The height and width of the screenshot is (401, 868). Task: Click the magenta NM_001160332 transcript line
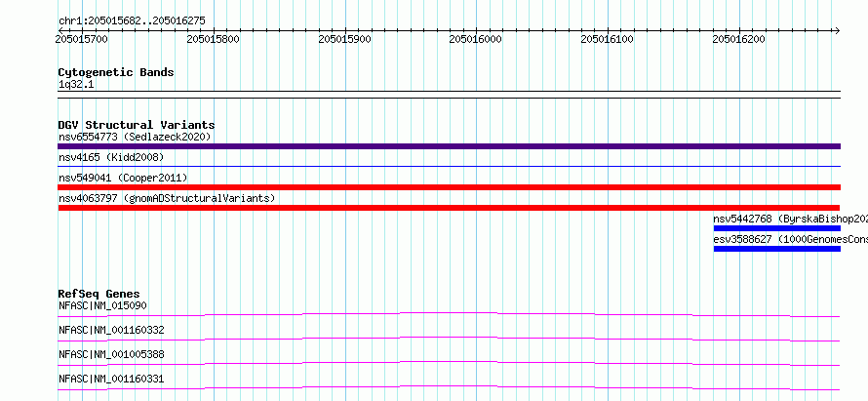coord(449,339)
